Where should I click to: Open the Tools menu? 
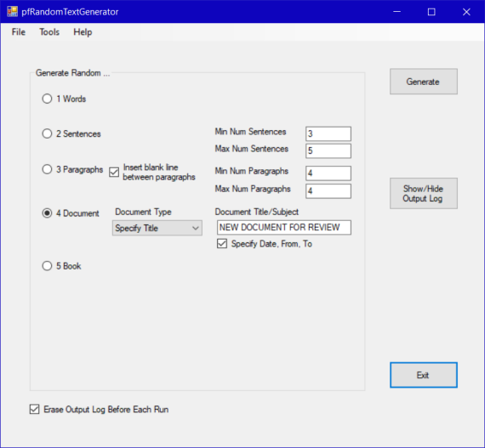coord(49,31)
